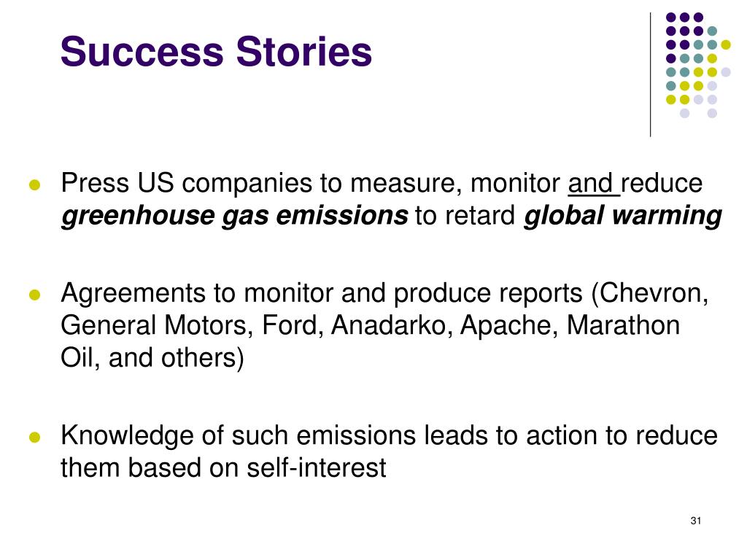The image size is (747, 560).
Task: Click the 'Success Stories' slide title
Action: point(216,52)
